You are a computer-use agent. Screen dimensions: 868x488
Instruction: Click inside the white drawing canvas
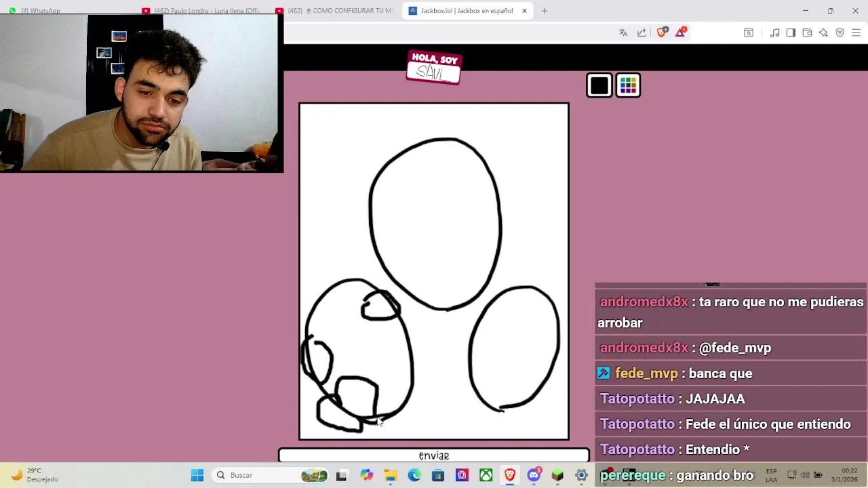[434, 271]
